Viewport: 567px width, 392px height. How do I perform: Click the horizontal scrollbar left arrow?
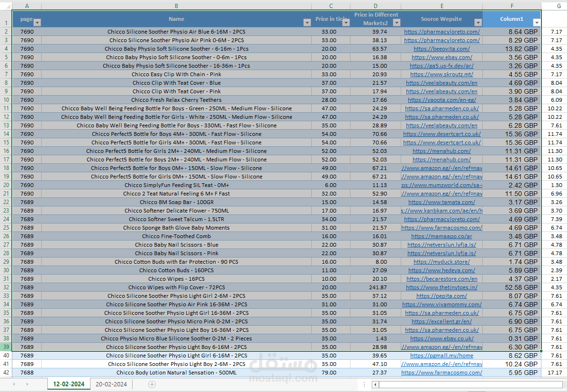click(375, 384)
